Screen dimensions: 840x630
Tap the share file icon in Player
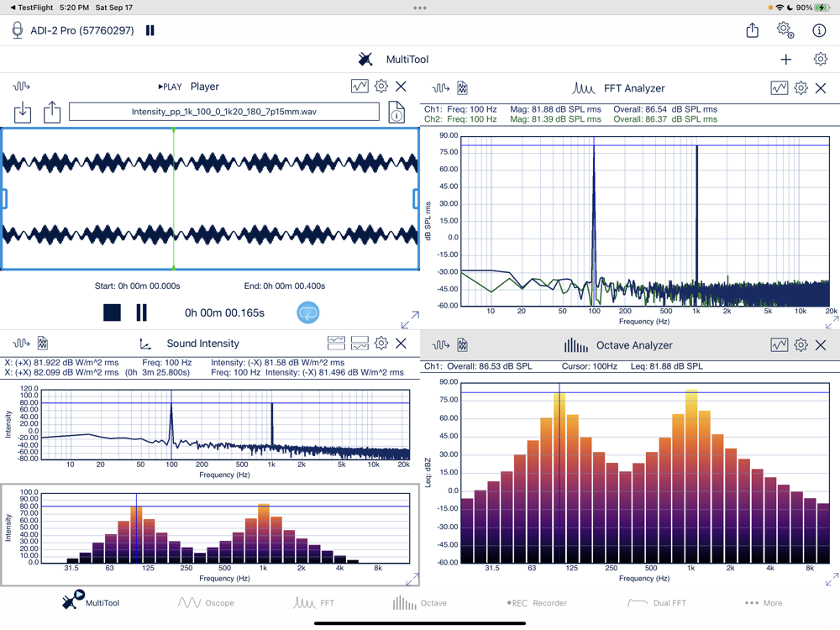(x=52, y=112)
